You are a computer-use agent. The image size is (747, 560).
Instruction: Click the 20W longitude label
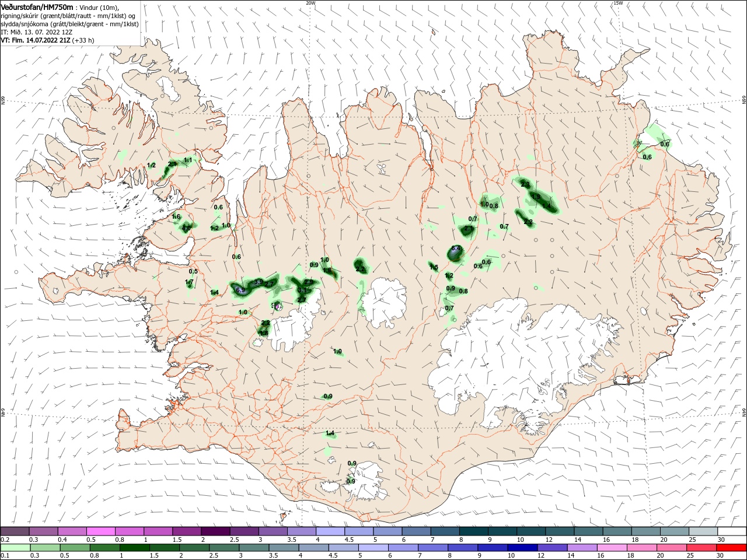310,3
